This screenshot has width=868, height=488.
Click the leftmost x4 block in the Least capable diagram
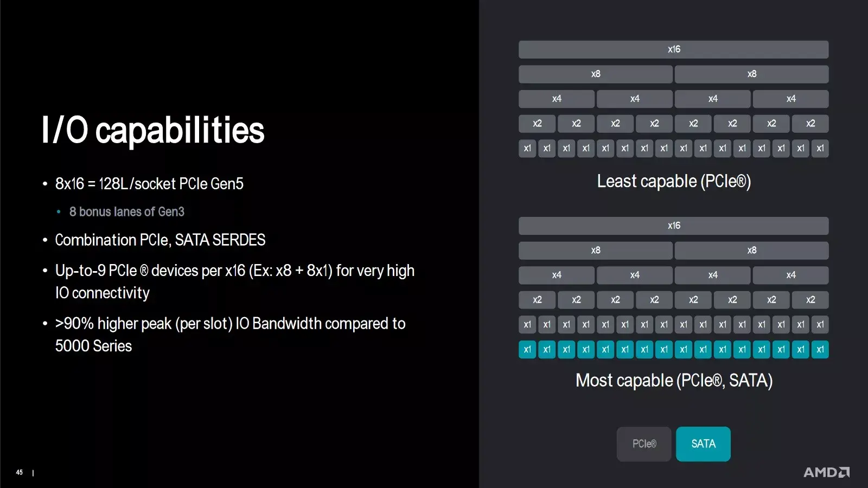tap(557, 99)
